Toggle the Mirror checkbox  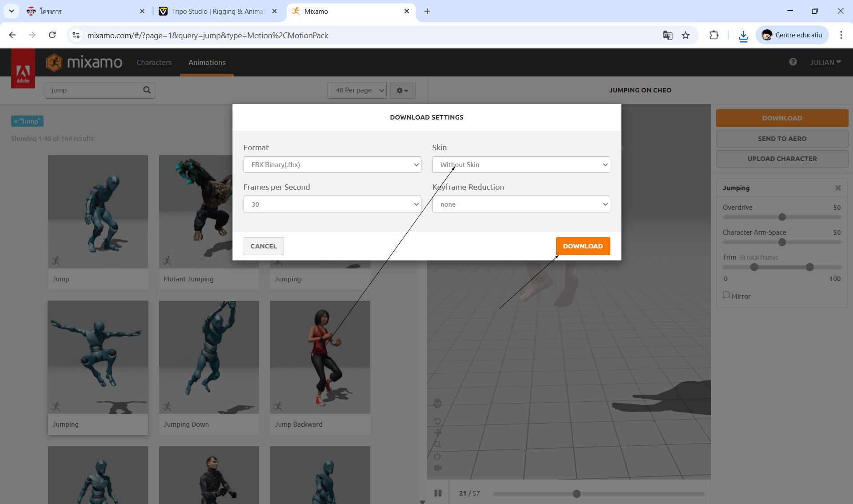[x=726, y=295]
